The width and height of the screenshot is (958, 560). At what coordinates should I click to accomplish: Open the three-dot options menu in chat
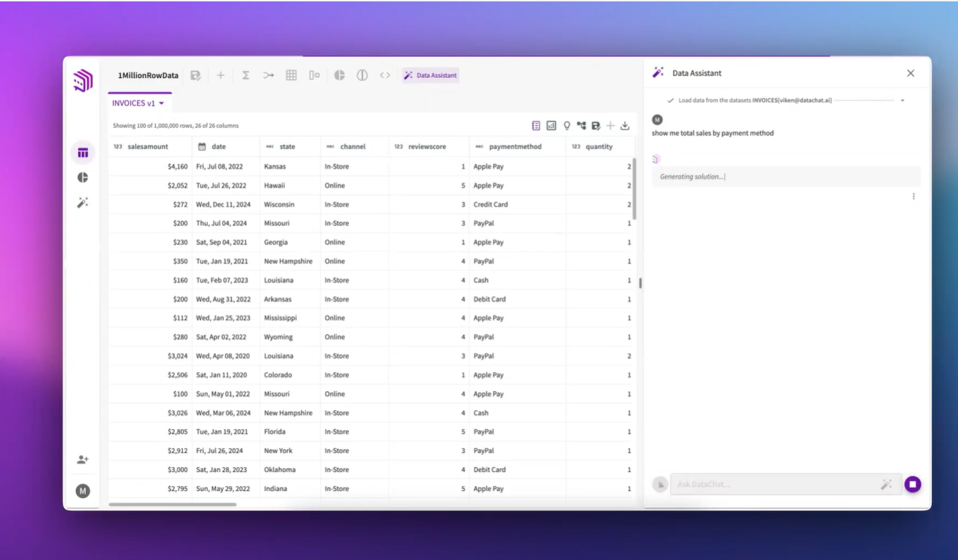pos(914,196)
